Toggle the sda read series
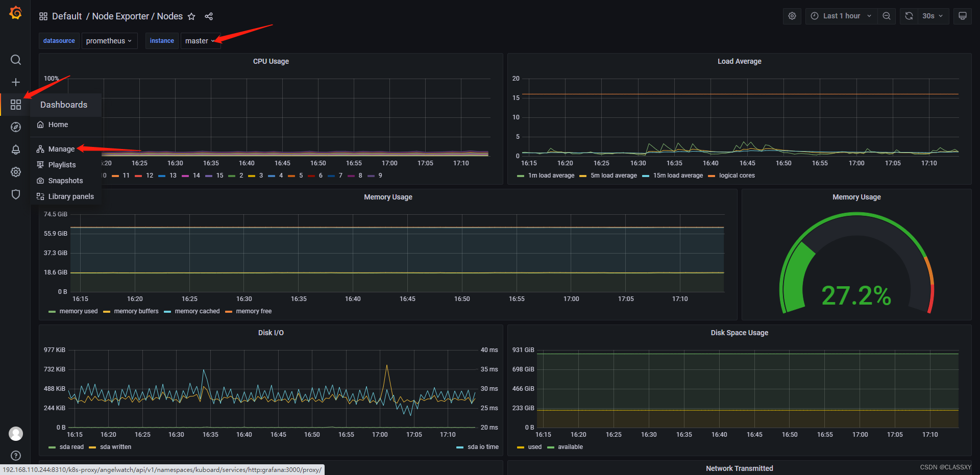Image resolution: width=980 pixels, height=475 pixels. (71, 447)
